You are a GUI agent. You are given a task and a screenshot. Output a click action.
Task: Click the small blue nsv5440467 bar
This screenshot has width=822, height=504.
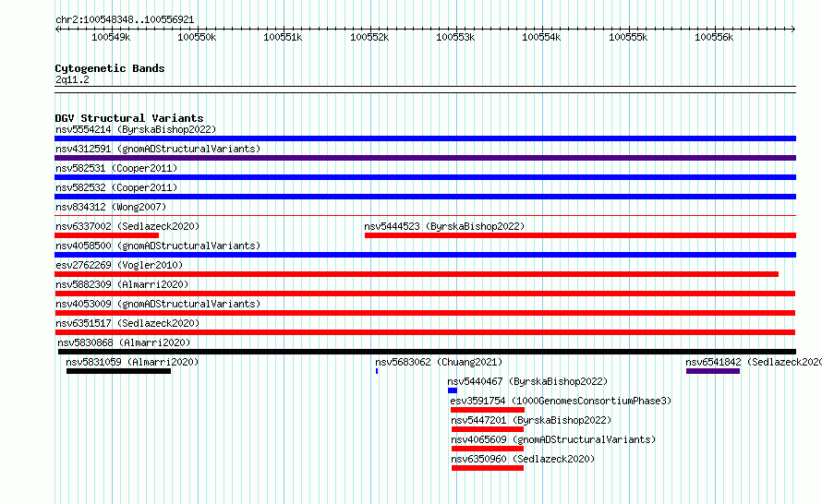[453, 390]
